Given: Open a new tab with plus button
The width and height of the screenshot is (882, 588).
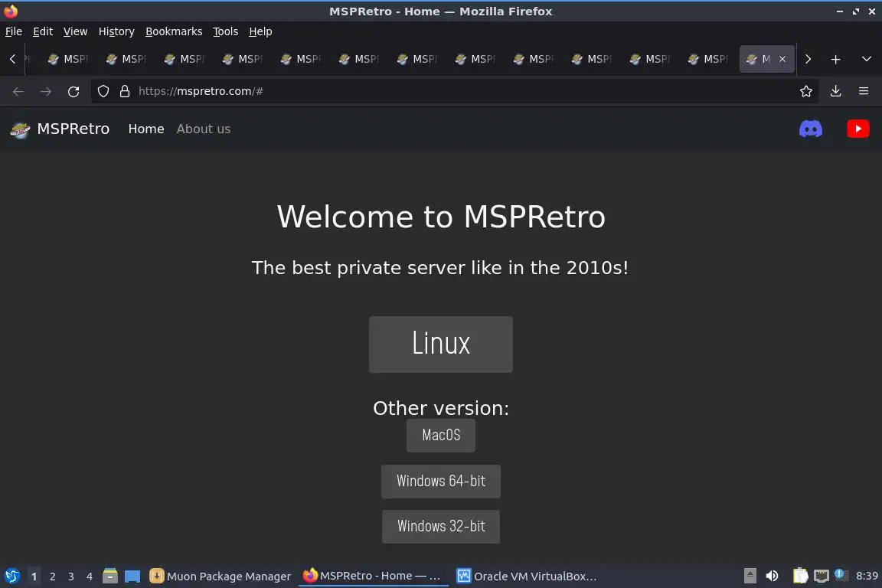Looking at the screenshot, I should (835, 59).
